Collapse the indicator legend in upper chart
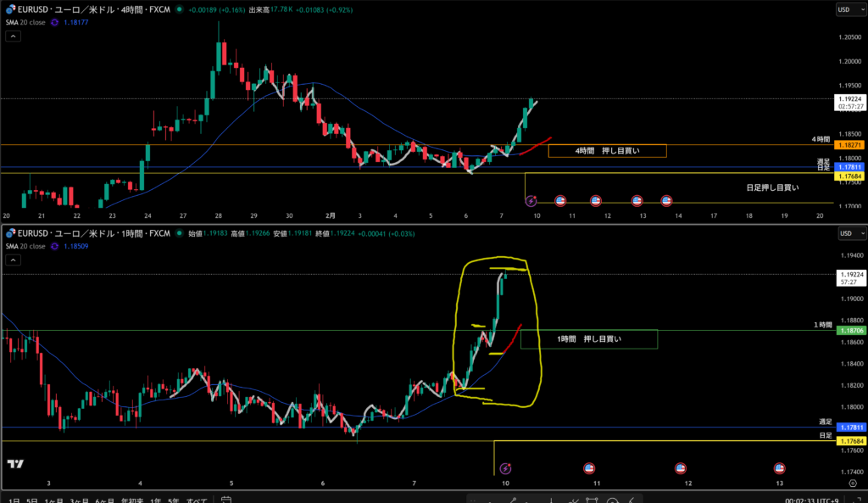The height and width of the screenshot is (503, 868). pos(13,36)
